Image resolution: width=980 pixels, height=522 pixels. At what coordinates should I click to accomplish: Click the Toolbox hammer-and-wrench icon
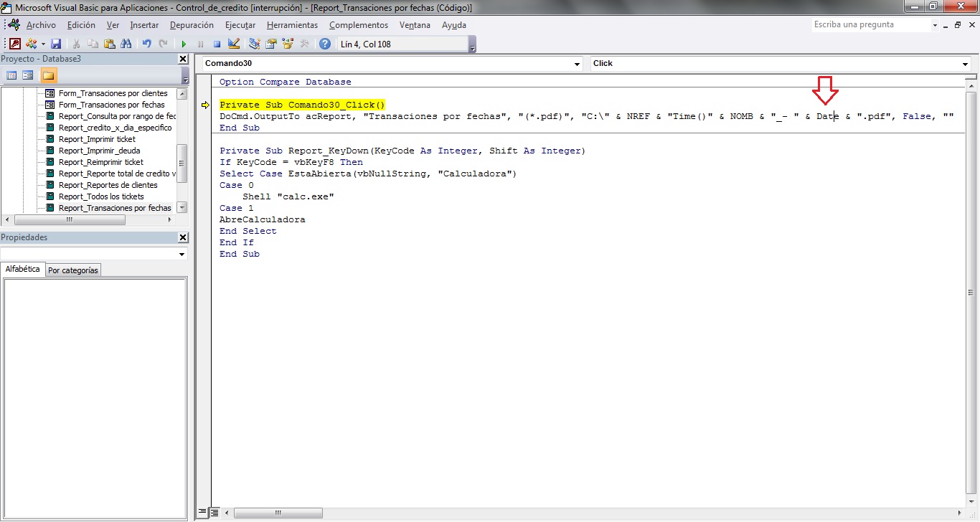(304, 44)
